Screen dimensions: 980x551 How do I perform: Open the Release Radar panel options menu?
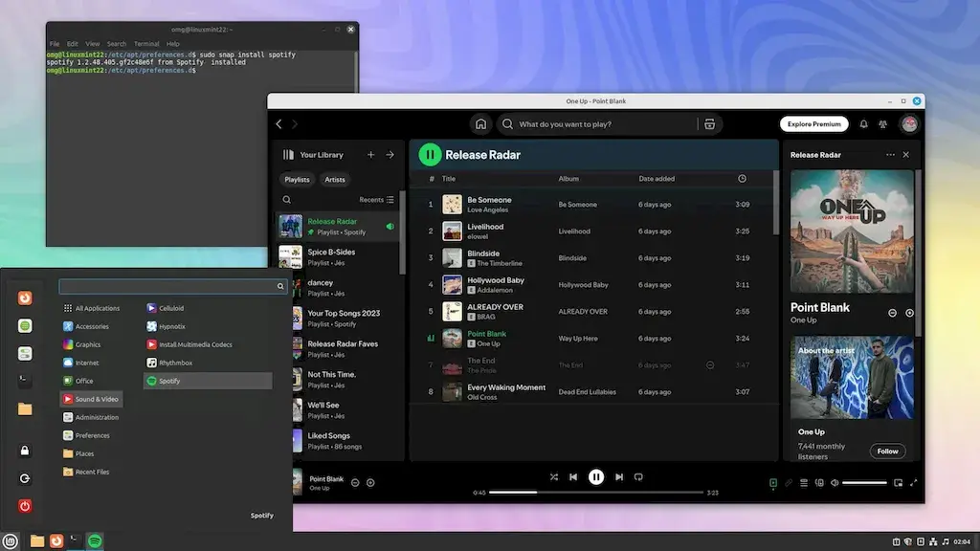click(890, 154)
